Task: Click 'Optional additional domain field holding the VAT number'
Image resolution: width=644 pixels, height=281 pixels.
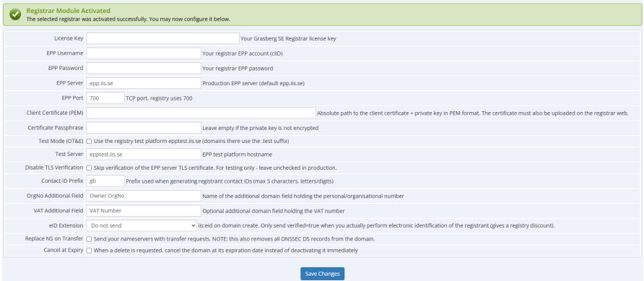Action: point(274,211)
